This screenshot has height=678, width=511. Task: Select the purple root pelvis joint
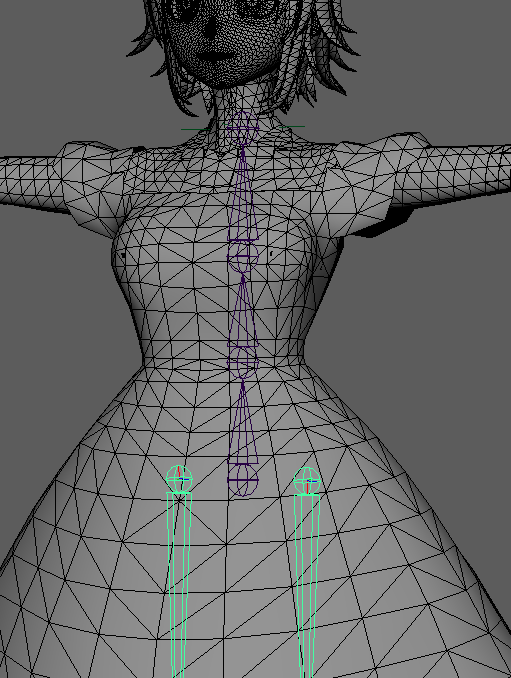[243, 480]
